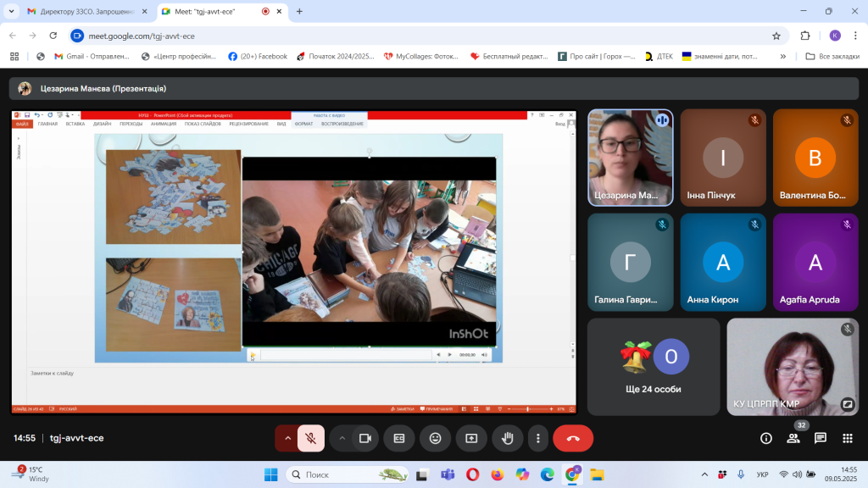Click the Chrome profile avatar K
The height and width of the screenshot is (488, 868).
(x=835, y=36)
